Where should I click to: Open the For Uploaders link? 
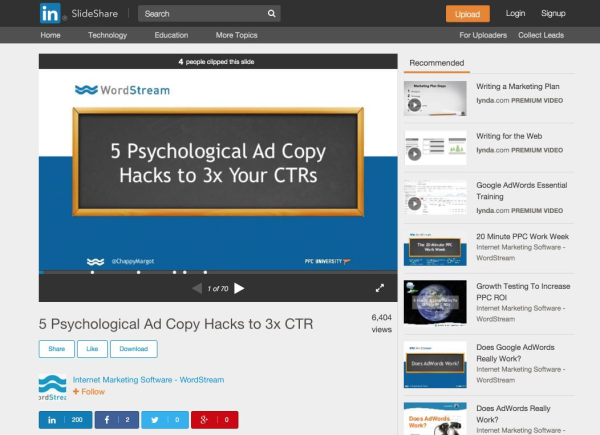click(483, 35)
